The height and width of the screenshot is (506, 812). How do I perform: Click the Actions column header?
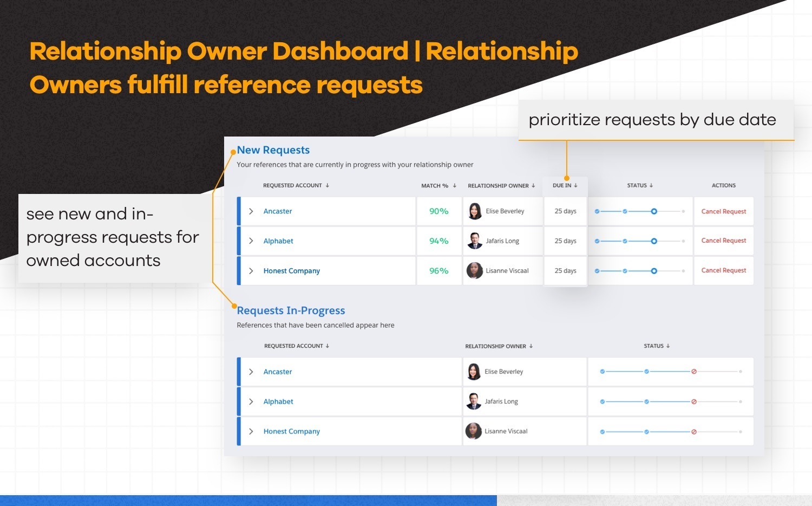[x=723, y=185]
